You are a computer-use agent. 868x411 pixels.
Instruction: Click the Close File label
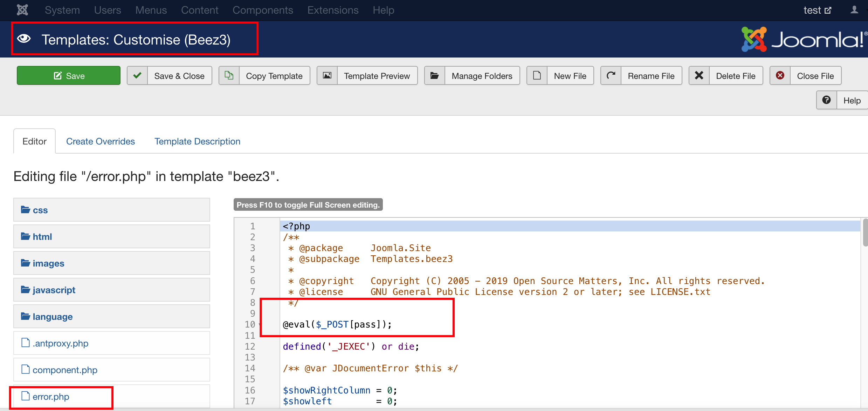coord(815,76)
